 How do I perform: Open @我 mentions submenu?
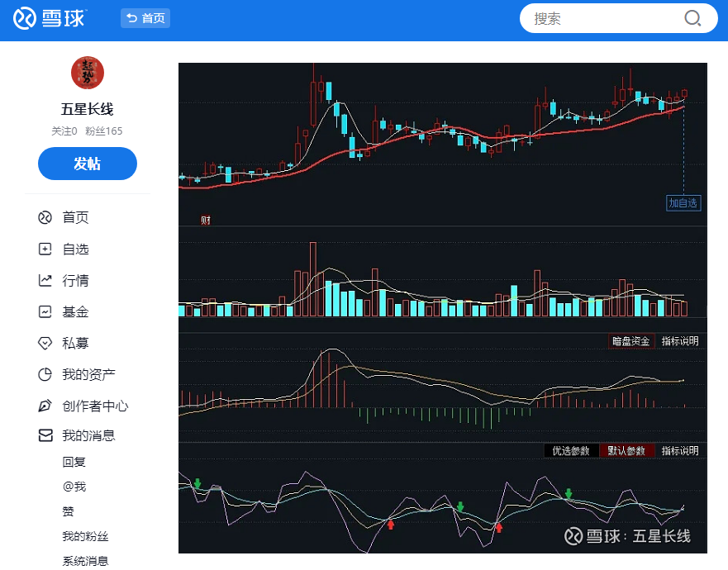point(74,487)
